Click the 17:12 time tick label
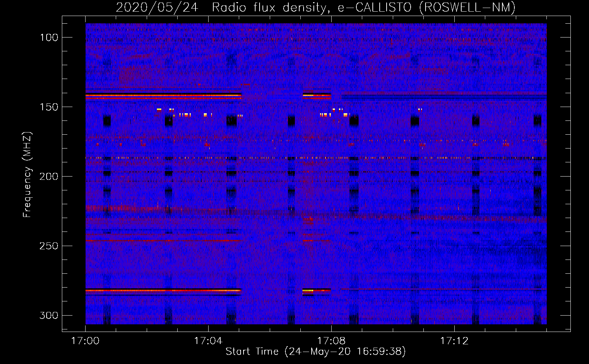This screenshot has width=589, height=364. pos(454,341)
